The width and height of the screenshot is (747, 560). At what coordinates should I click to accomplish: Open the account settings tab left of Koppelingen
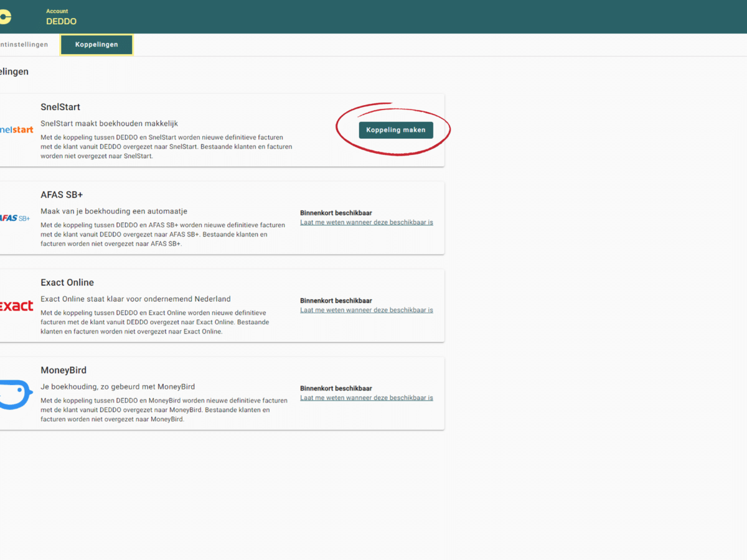click(x=24, y=45)
